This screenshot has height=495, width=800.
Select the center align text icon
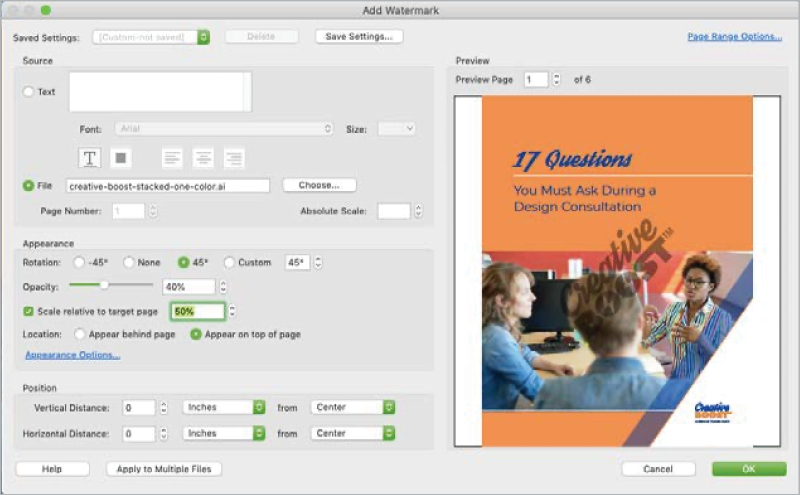(x=203, y=158)
